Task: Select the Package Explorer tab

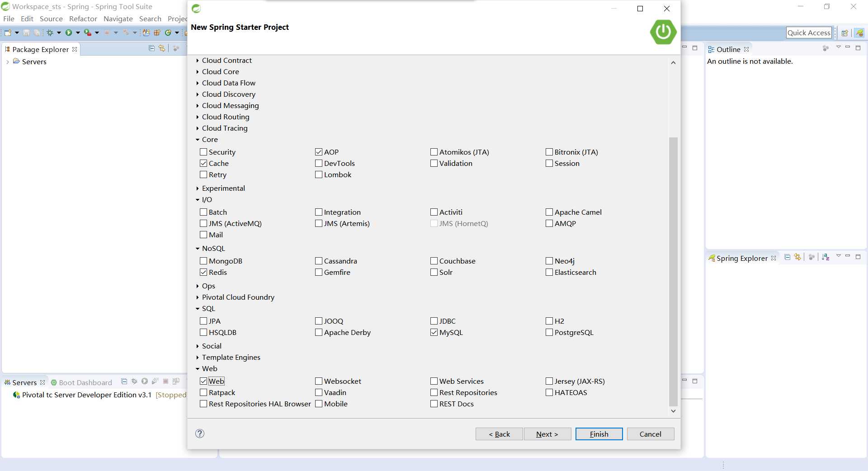Action: (x=41, y=49)
